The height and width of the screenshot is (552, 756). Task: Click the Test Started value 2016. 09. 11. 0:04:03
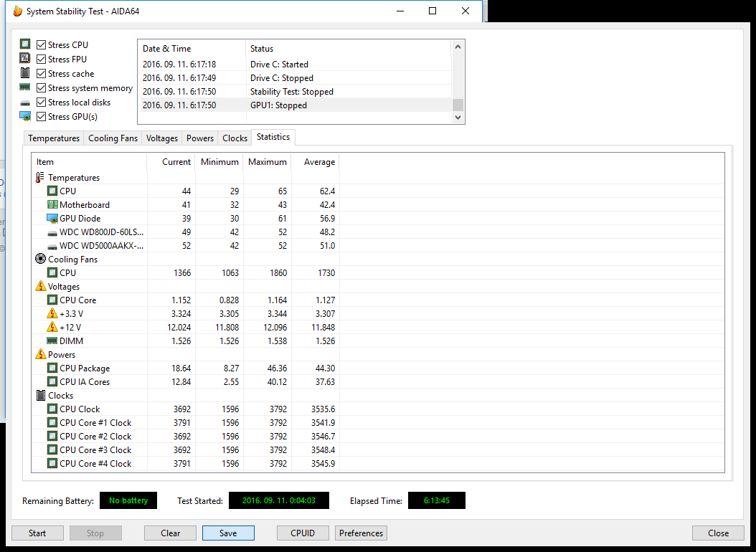point(279,500)
